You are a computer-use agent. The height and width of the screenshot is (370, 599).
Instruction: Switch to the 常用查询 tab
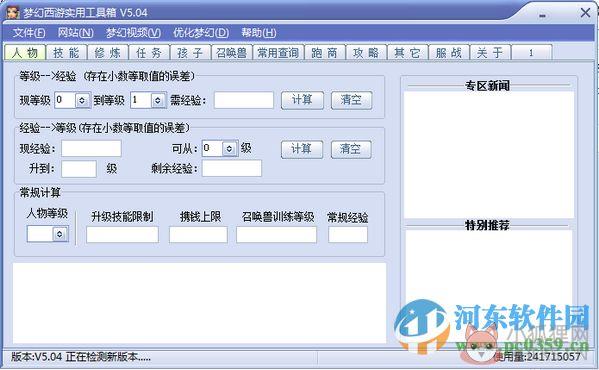click(x=278, y=53)
